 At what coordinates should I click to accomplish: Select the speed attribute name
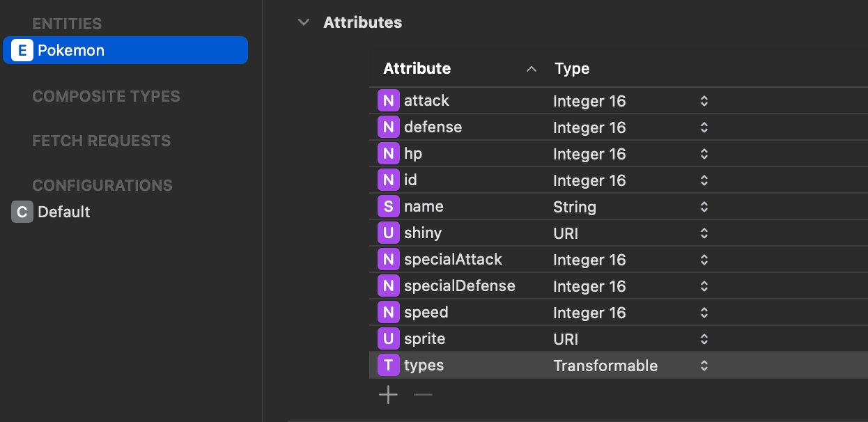426,313
